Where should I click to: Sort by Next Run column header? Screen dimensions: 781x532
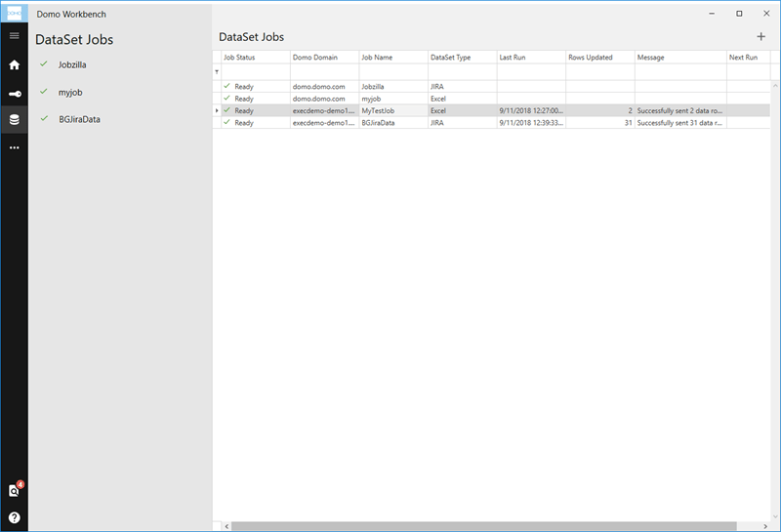click(749, 58)
